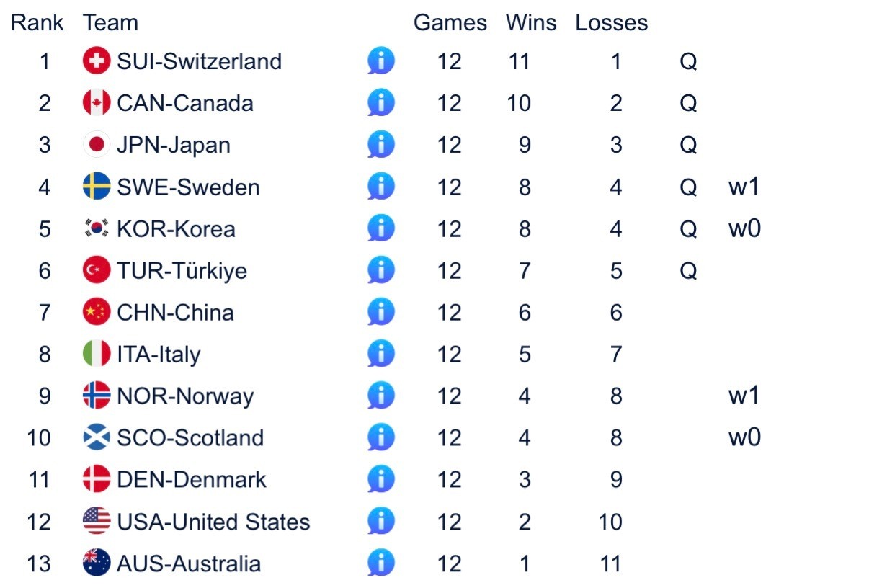Screen dimensions: 869x588
Task: Click Denmark's info icon
Action: [x=381, y=479]
